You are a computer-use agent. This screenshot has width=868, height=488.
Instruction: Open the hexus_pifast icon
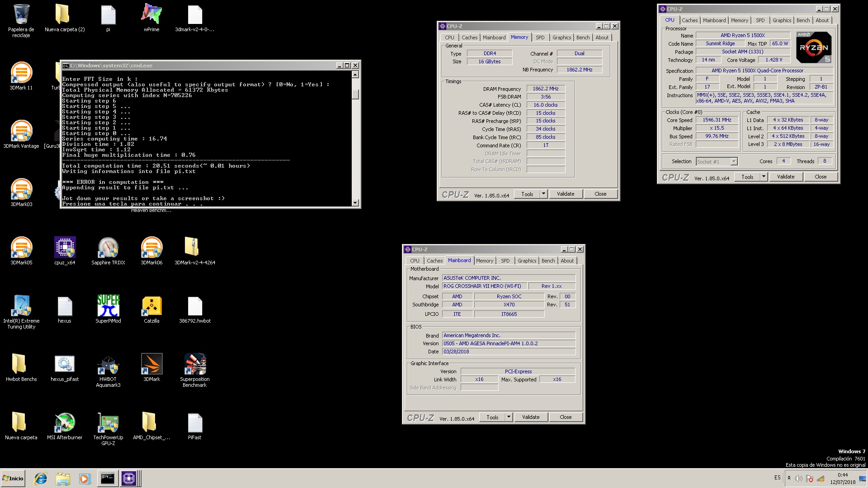click(65, 367)
